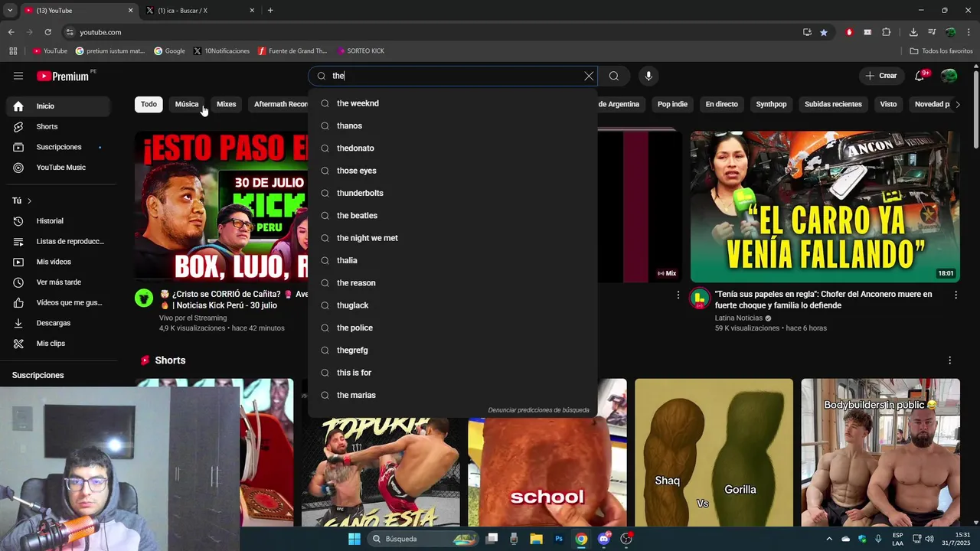Choose suggestion 'the weeknd'

(452, 103)
